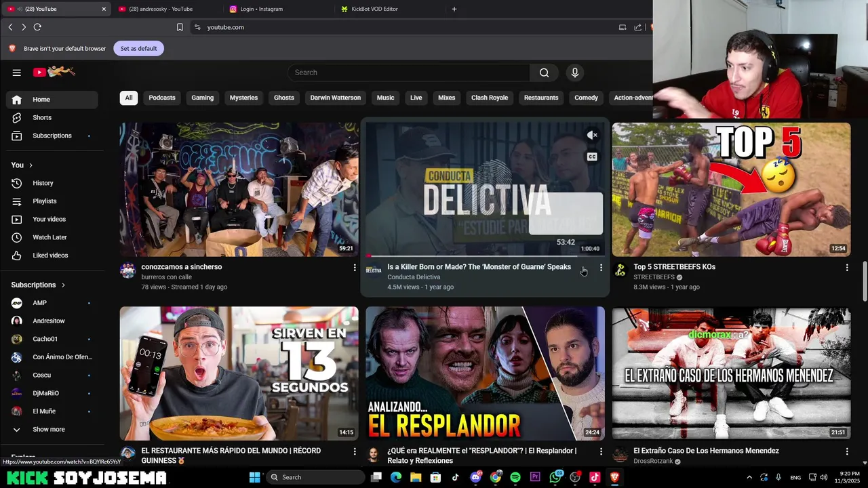Switch to KickBot VOD Editor tab

pyautogui.click(x=390, y=9)
